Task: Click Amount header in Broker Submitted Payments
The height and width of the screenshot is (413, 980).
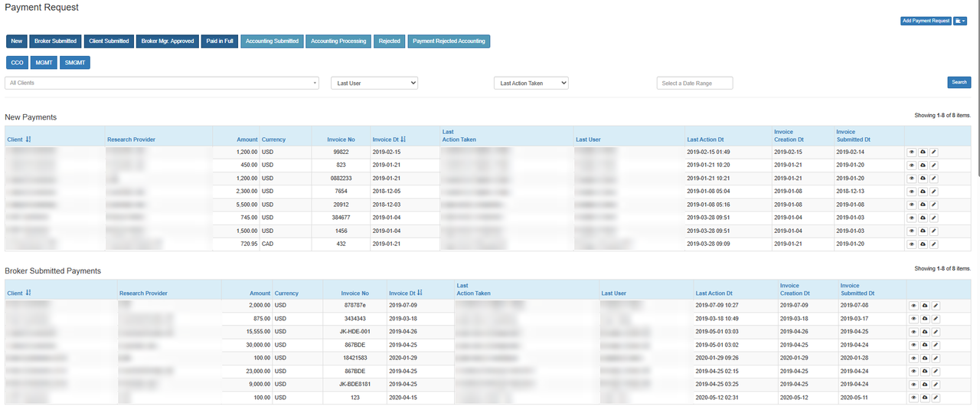Action: click(x=260, y=293)
